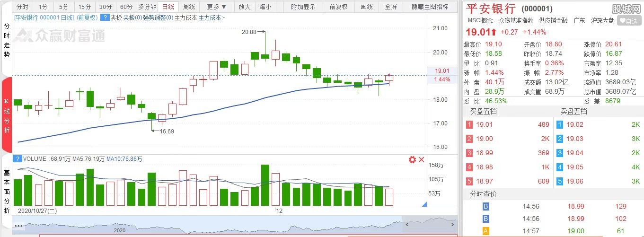Open the MSCI概念 tag link
The image size is (644, 237).
coord(480,21)
